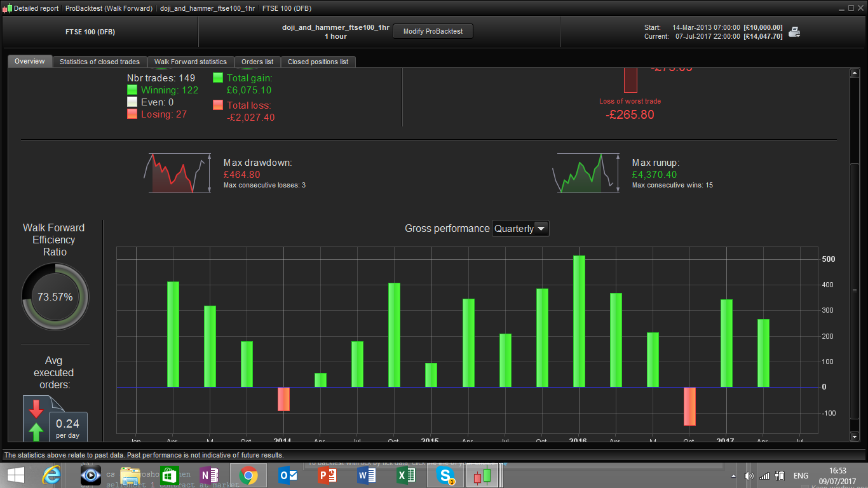Open the Windows Start button
Screen dimensions: 868x488
(16, 475)
